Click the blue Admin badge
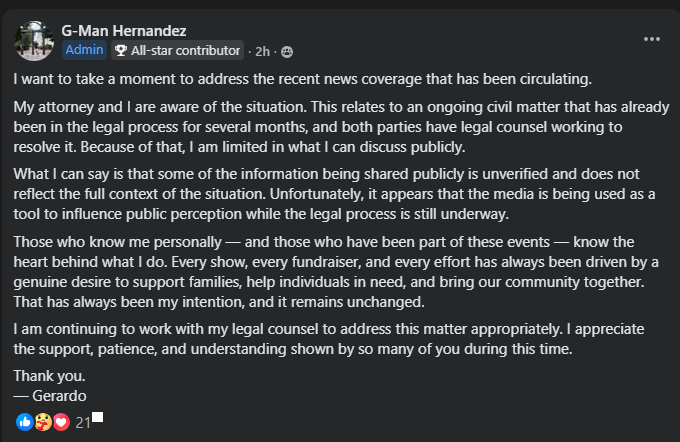 [x=83, y=50]
